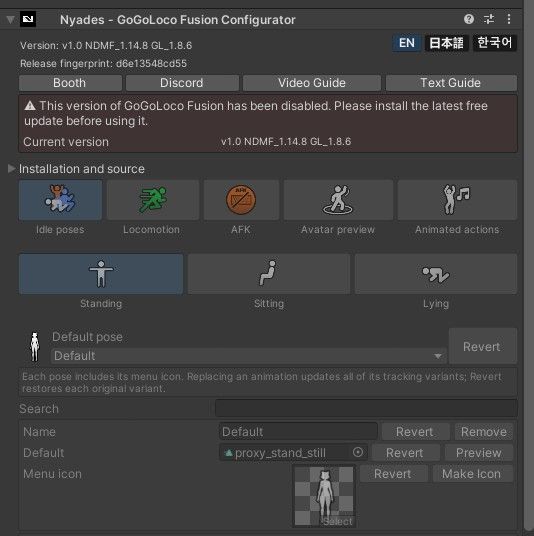The width and height of the screenshot is (534, 536).
Task: Open the Booth page button
Action: (70, 83)
